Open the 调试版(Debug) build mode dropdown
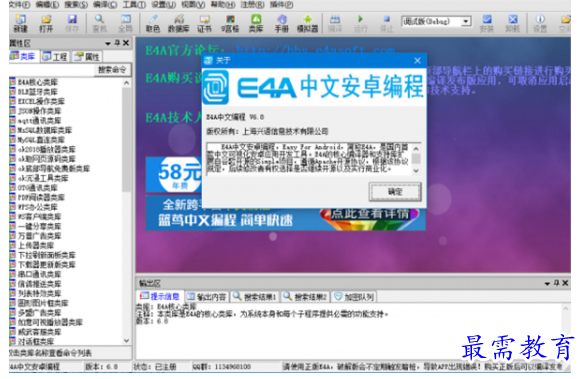The height and width of the screenshot is (379, 583). coord(466,22)
